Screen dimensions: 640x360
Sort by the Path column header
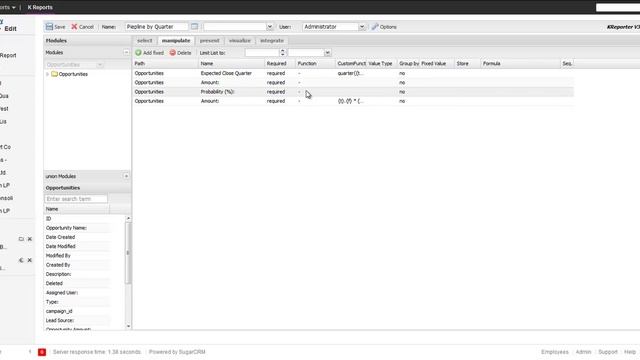click(165, 64)
